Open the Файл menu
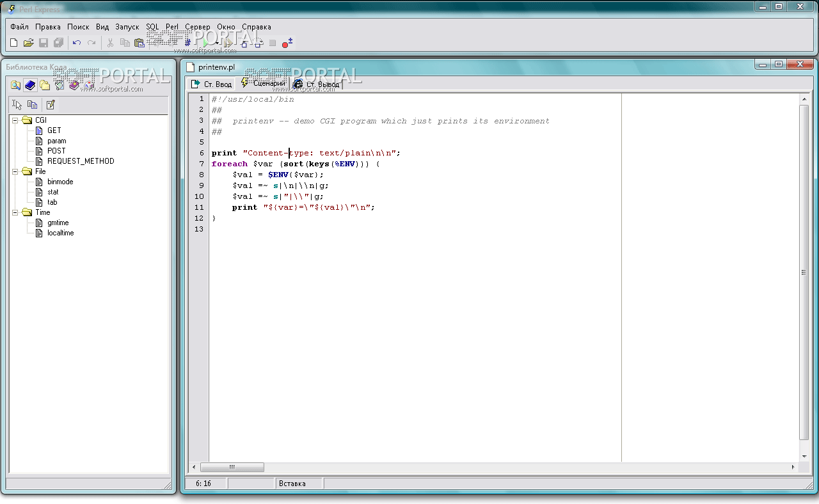Image resolution: width=819 pixels, height=504 pixels. 19,27
